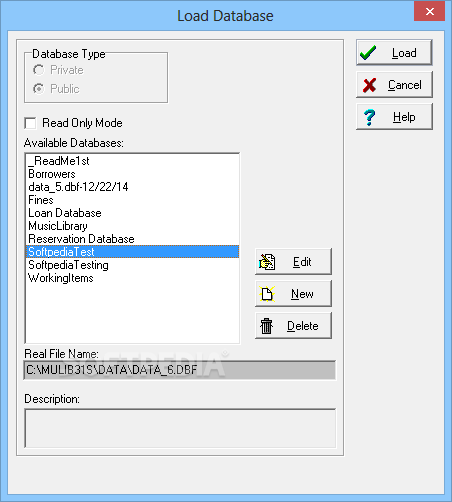The width and height of the screenshot is (452, 502).
Task: Close the Load Database dialog
Action: click(x=430, y=12)
